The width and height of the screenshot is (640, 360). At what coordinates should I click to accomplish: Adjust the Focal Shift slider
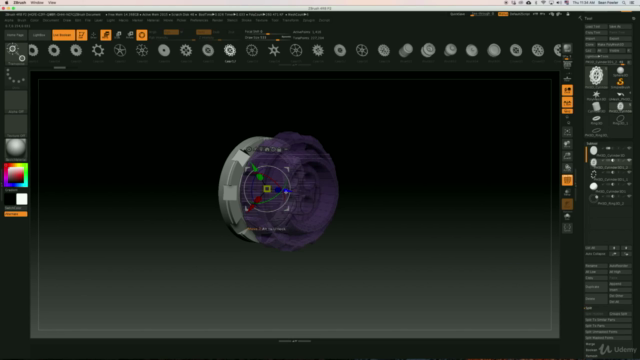click(x=268, y=31)
